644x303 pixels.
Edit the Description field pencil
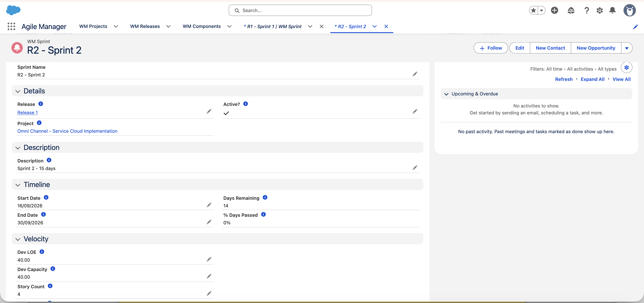415,167
